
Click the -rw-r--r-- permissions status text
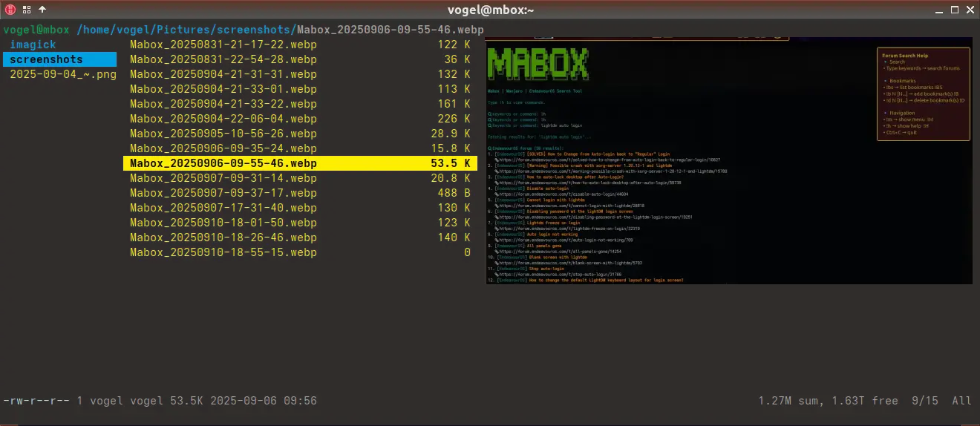(36, 401)
